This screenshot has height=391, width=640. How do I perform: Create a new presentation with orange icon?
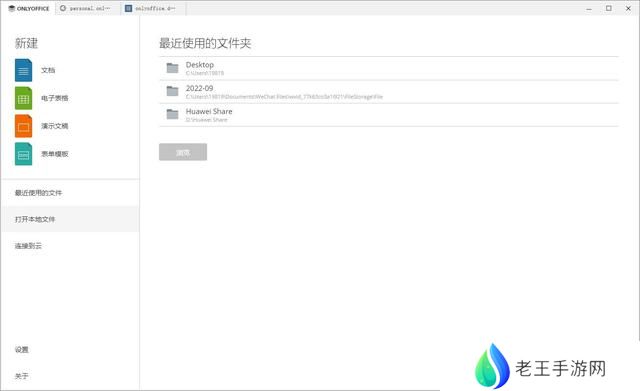(24, 126)
